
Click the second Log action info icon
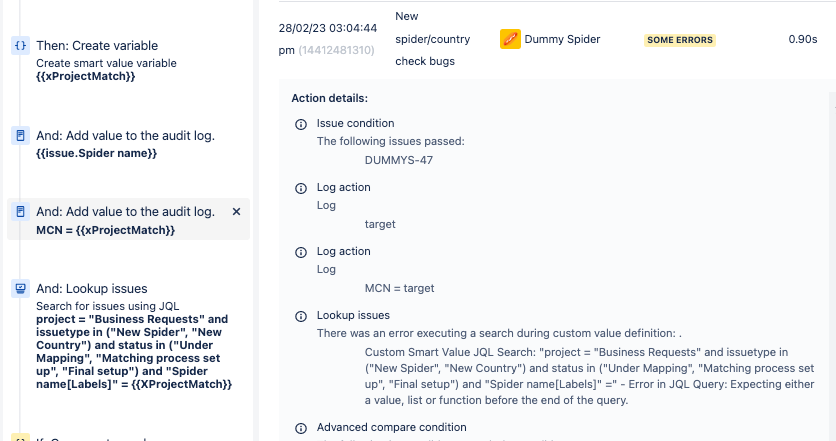[301, 252]
